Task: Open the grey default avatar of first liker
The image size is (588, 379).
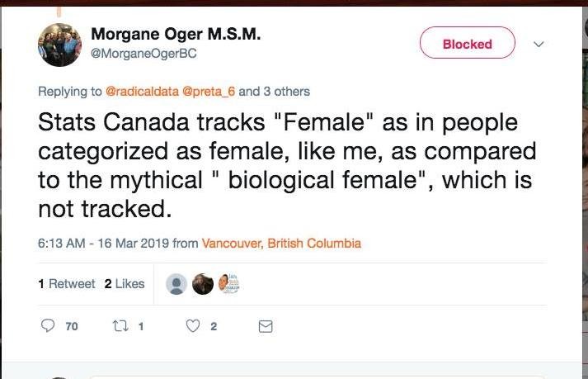Action: coord(176,284)
